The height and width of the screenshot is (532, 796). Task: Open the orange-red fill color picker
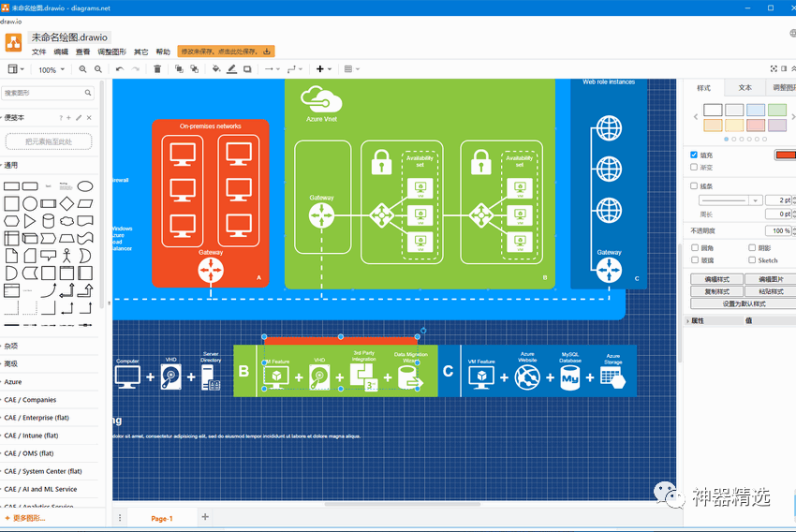(x=786, y=155)
